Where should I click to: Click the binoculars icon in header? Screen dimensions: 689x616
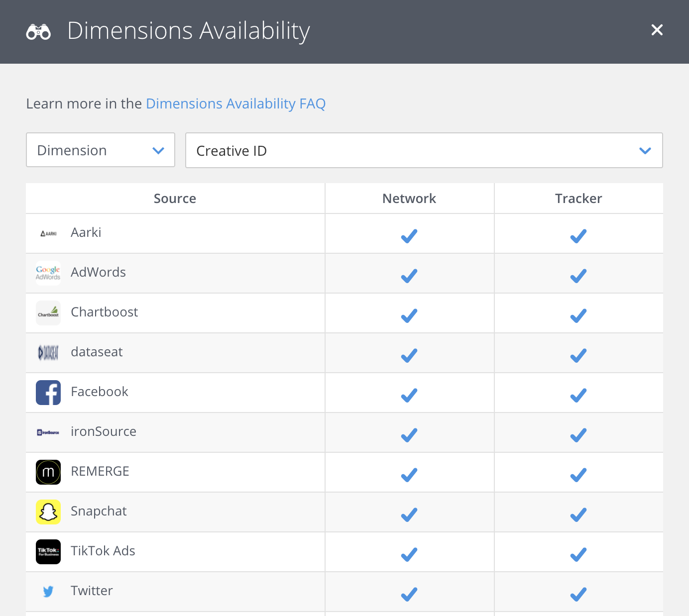pos(38,32)
